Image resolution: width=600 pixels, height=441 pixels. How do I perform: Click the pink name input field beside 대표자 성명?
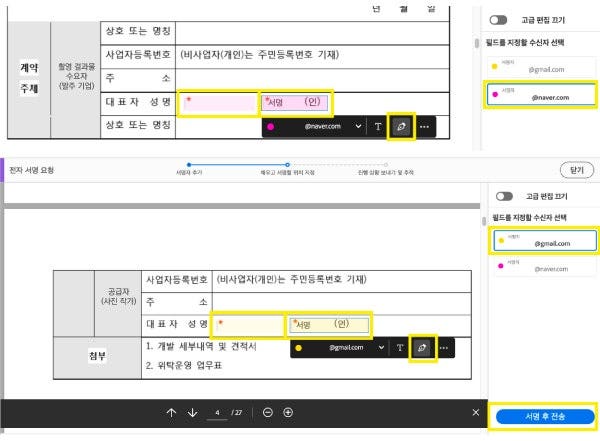point(219,103)
